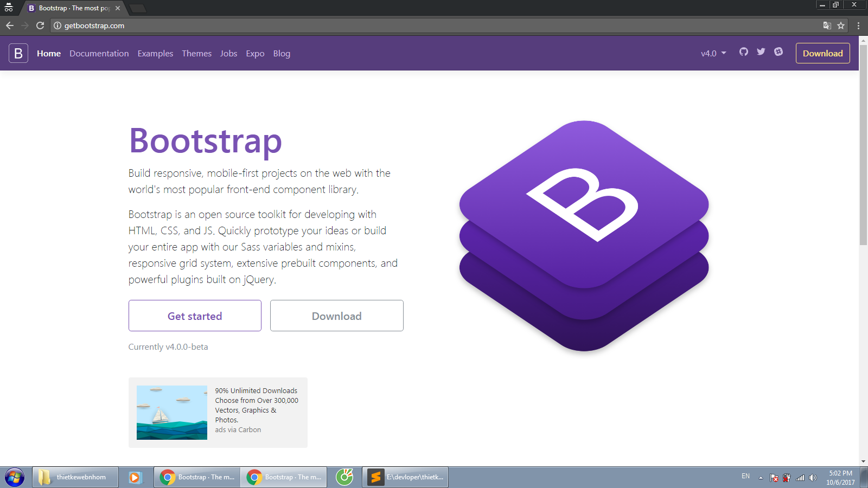Show hidden tray icons arrow

pos(761,478)
